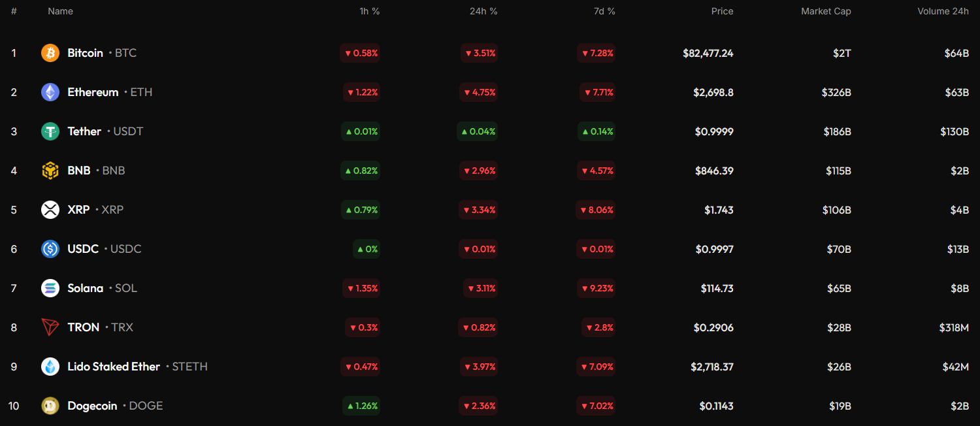Open the Bitcoin name link
980x426 pixels.
coord(85,53)
